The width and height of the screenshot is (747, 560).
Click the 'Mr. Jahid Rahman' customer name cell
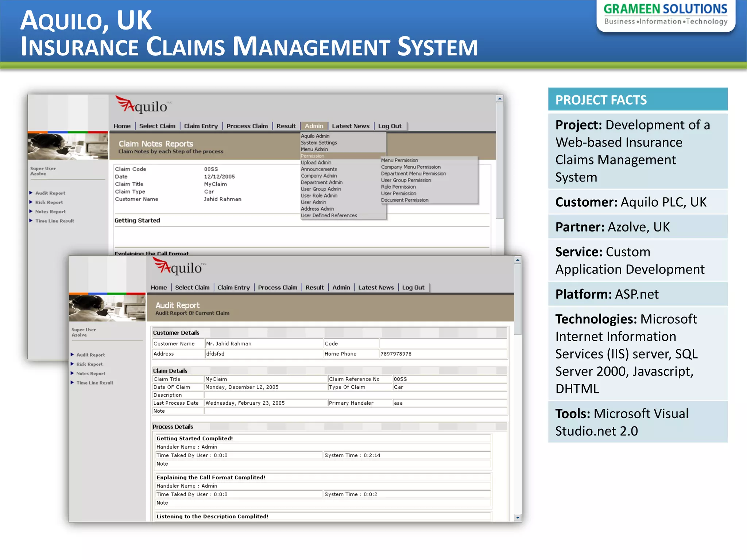[x=264, y=343]
